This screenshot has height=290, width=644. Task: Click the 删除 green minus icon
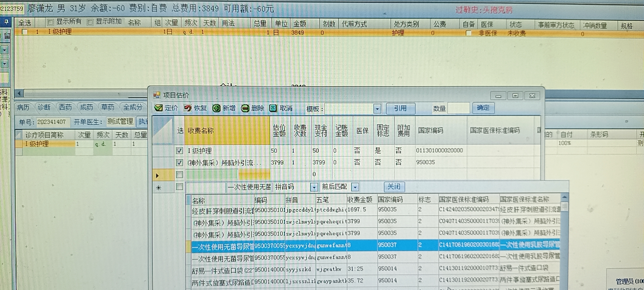[245, 108]
